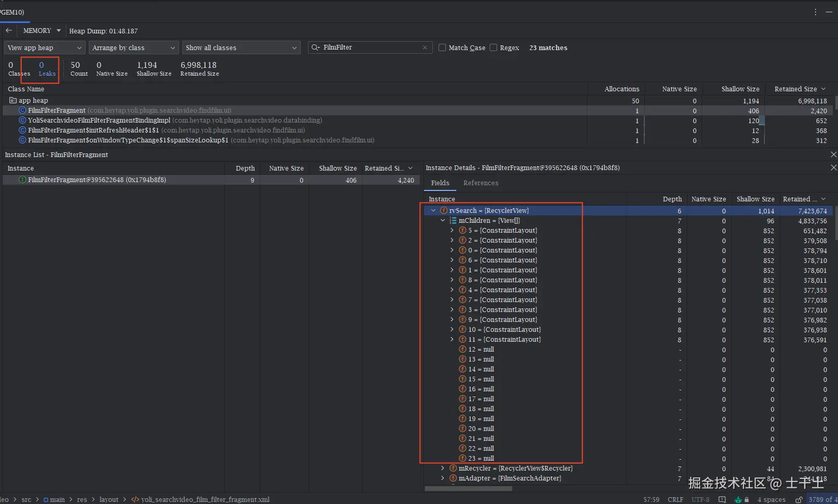Click the Heap Dump: 01:48.187 label
The image size is (838, 504).
point(103,31)
